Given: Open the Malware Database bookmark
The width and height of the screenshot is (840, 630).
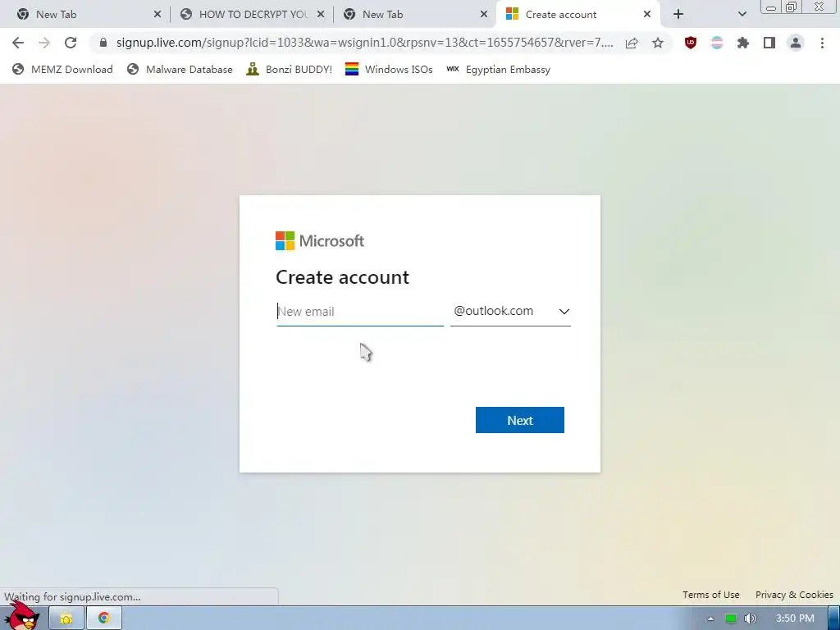Looking at the screenshot, I should 180,69.
